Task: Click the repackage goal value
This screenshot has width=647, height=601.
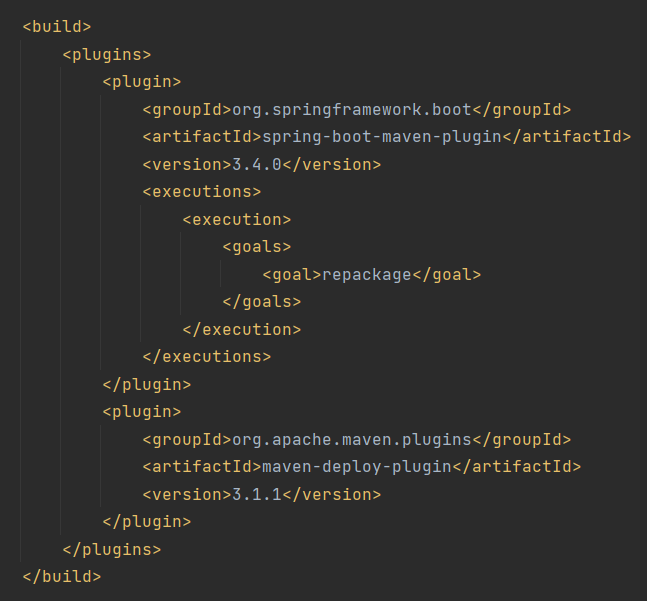Action: click(x=367, y=275)
